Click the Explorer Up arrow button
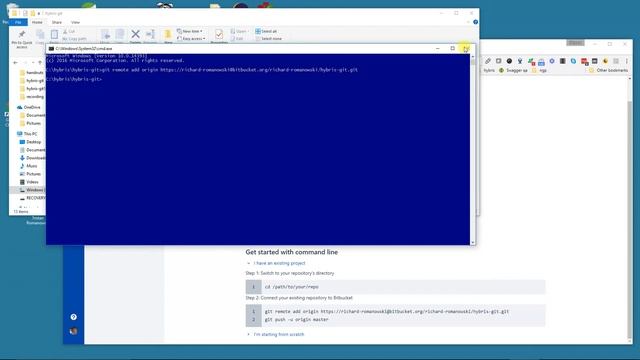The width and height of the screenshot is (640, 360). pyautogui.click(x=40, y=62)
